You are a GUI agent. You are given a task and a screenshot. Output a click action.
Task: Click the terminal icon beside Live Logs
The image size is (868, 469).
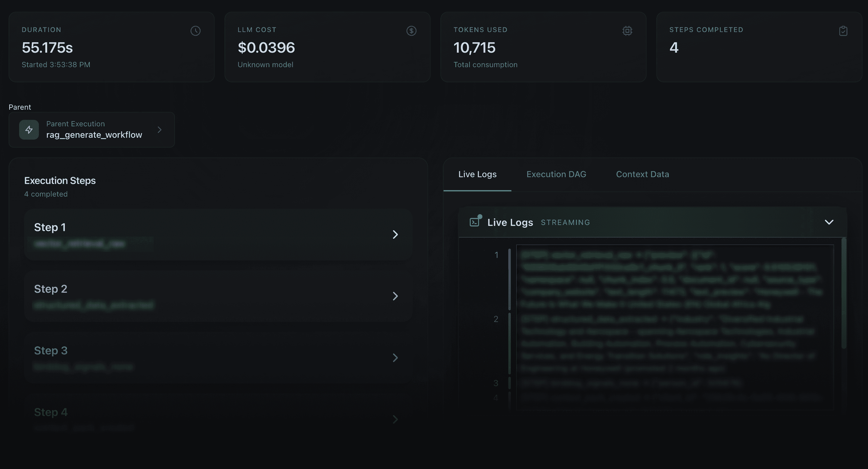475,222
